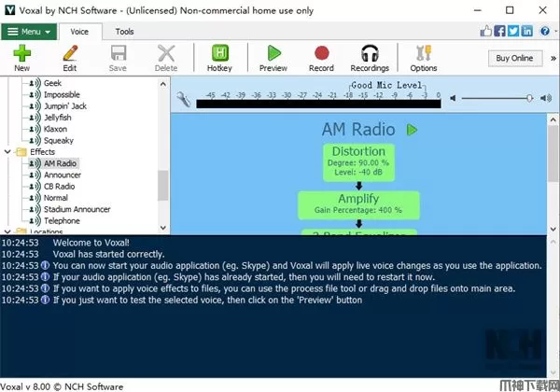
Task: Select the CB Radio effect
Action: pyautogui.click(x=59, y=187)
